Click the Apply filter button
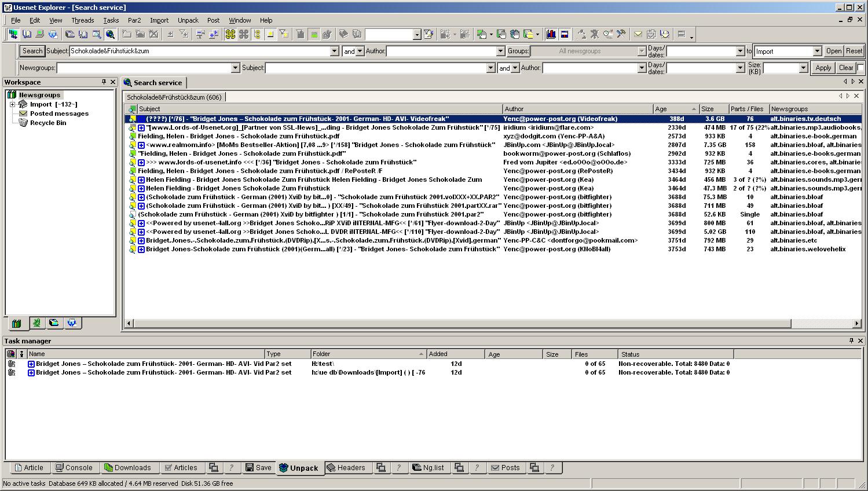868x491 pixels. point(823,68)
